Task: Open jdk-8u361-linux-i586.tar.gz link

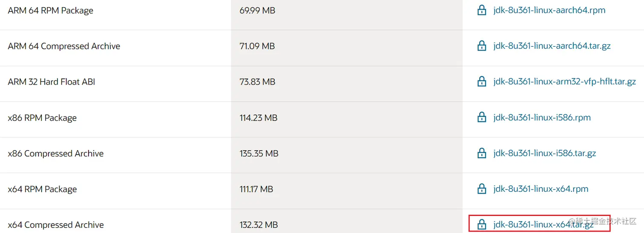Action: [544, 153]
